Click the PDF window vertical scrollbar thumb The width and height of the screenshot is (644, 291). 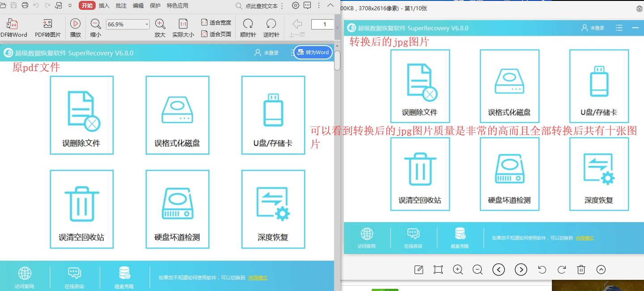click(338, 60)
